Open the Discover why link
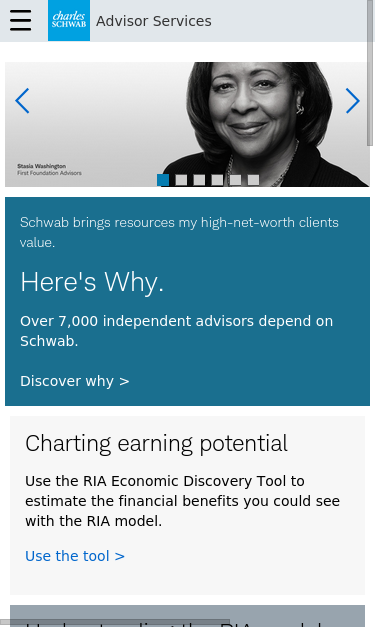375x627 pixels. (75, 381)
